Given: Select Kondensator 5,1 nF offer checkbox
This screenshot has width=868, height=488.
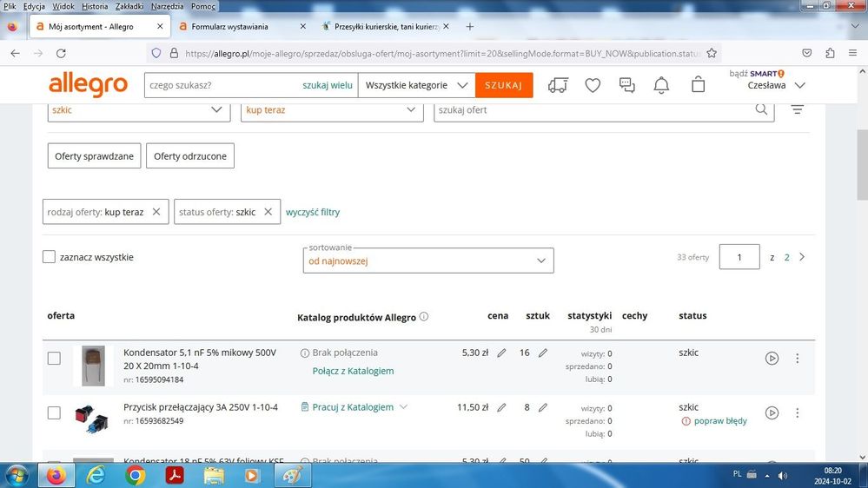Looking at the screenshot, I should tap(54, 358).
